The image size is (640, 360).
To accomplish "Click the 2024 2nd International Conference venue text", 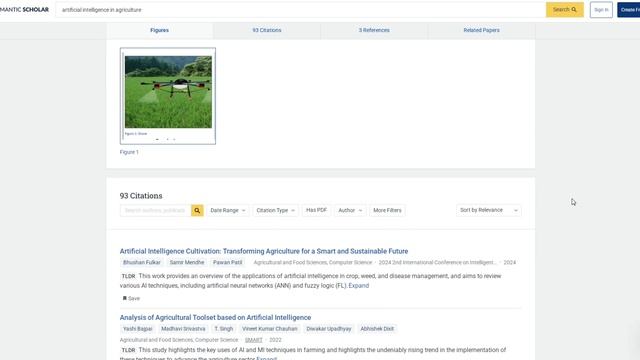I will (x=437, y=262).
